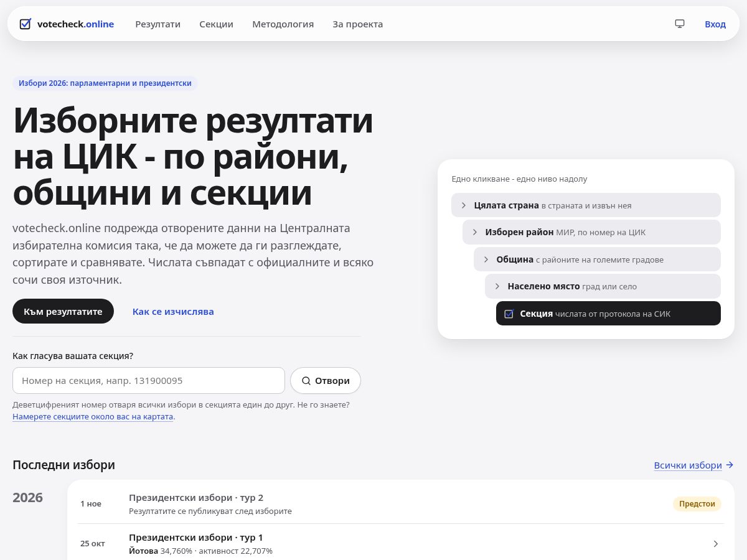This screenshot has height=560, width=747.
Task: Focus the Номер на секция input field
Action: point(149,381)
